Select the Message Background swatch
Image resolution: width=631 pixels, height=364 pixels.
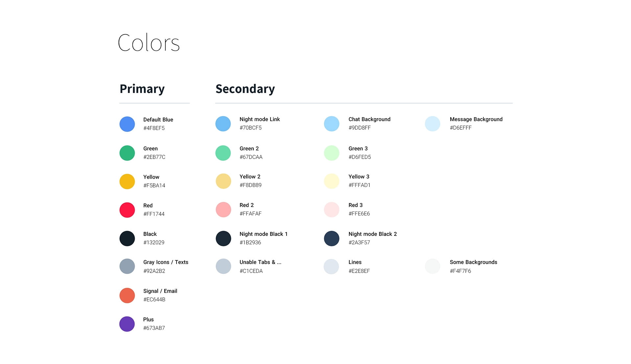point(432,124)
